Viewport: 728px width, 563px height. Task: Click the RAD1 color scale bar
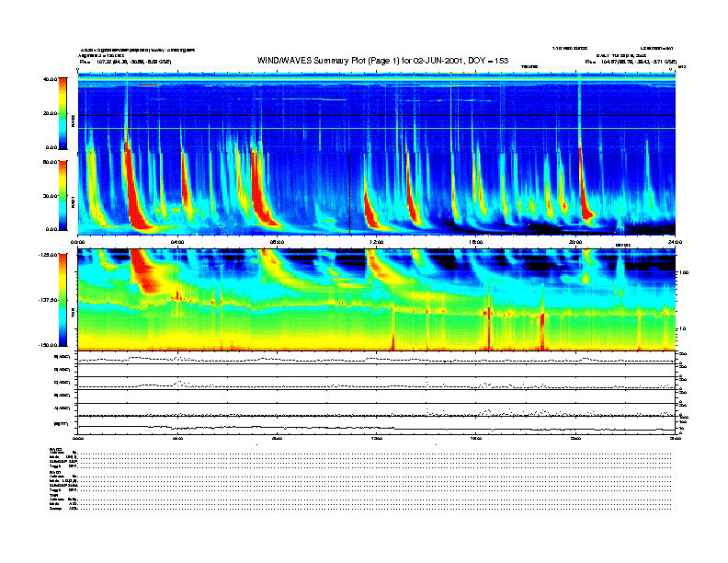63,195
